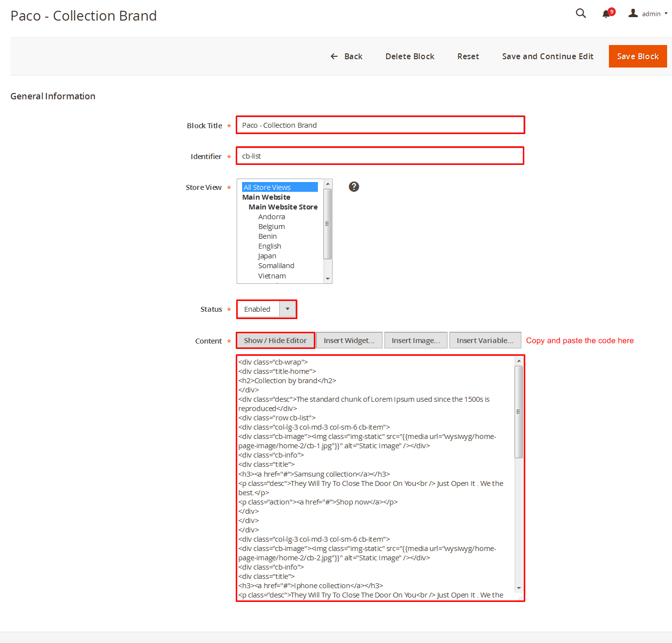Select Andorra store view
Screen dimensions: 672x643
[271, 217]
